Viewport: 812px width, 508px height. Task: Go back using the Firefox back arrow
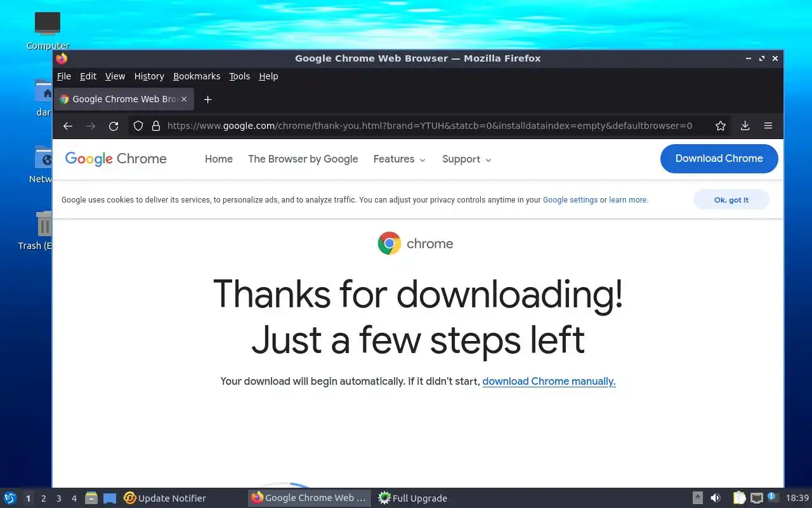click(x=68, y=126)
